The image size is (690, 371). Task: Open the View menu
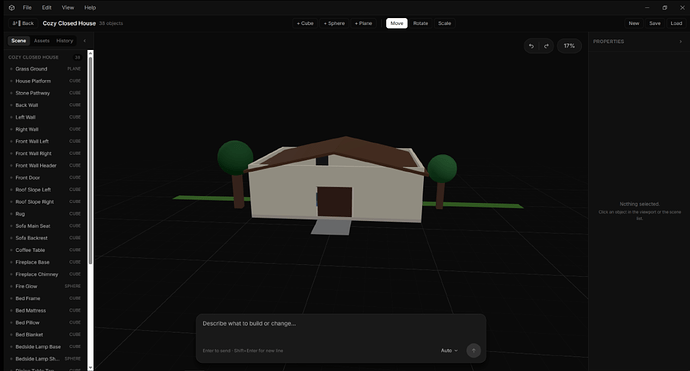coord(68,7)
